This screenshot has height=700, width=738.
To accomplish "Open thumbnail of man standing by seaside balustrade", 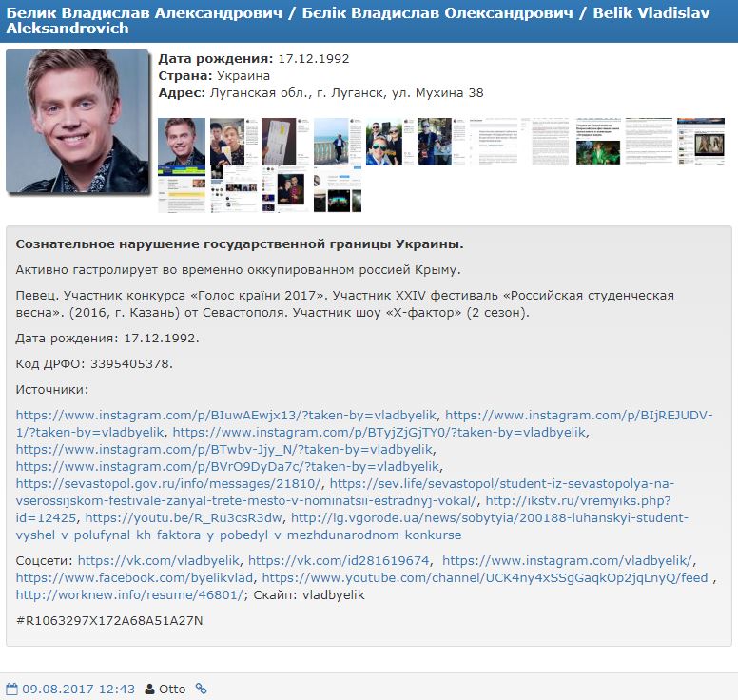I will point(338,141).
